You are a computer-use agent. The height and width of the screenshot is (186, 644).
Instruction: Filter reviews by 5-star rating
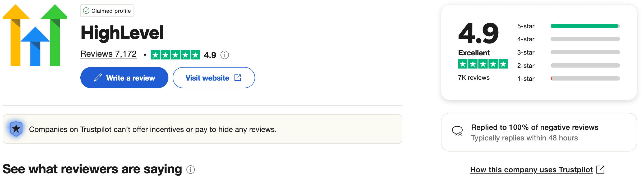click(585, 26)
